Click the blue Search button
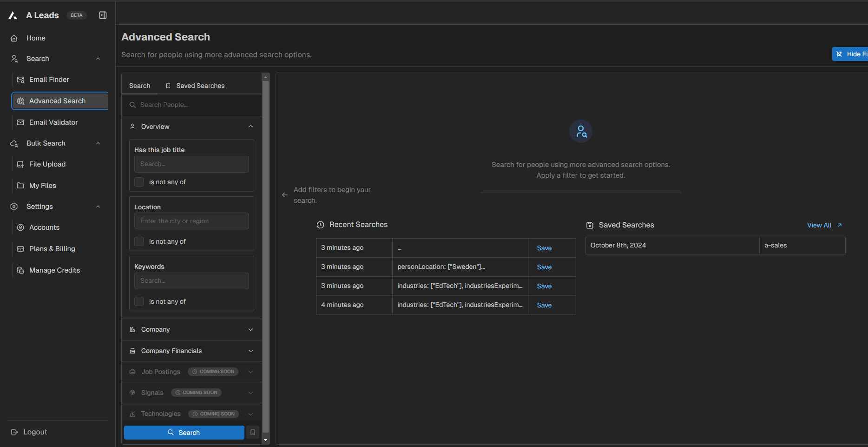This screenshot has height=447, width=868. [x=184, y=433]
